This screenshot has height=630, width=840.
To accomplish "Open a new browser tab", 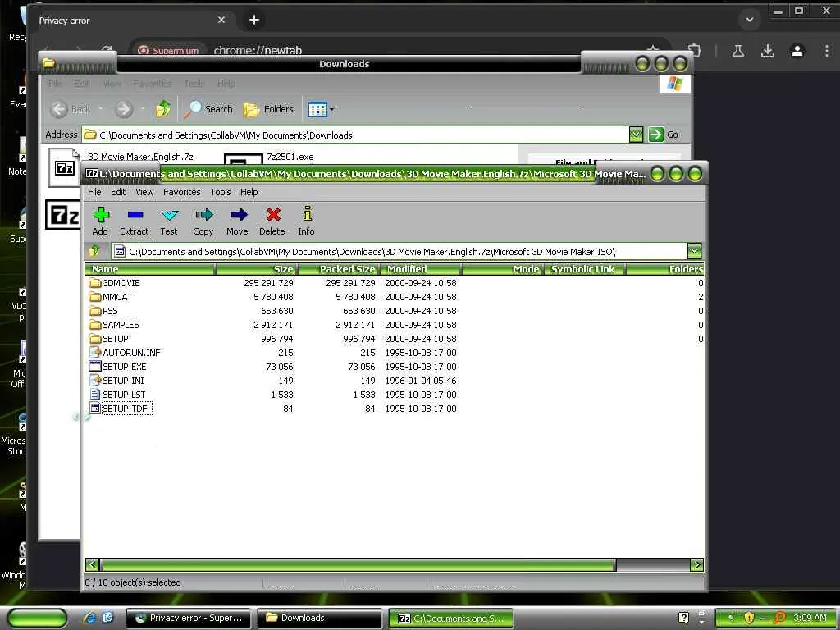I will point(254,20).
